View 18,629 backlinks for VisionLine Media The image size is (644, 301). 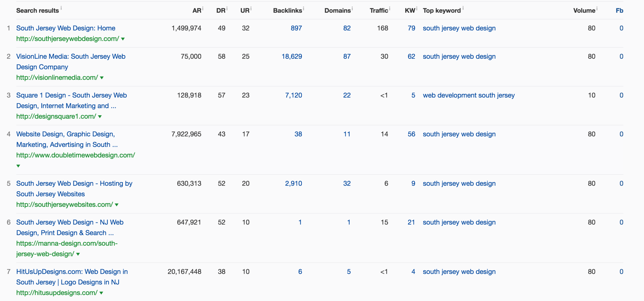(292, 56)
